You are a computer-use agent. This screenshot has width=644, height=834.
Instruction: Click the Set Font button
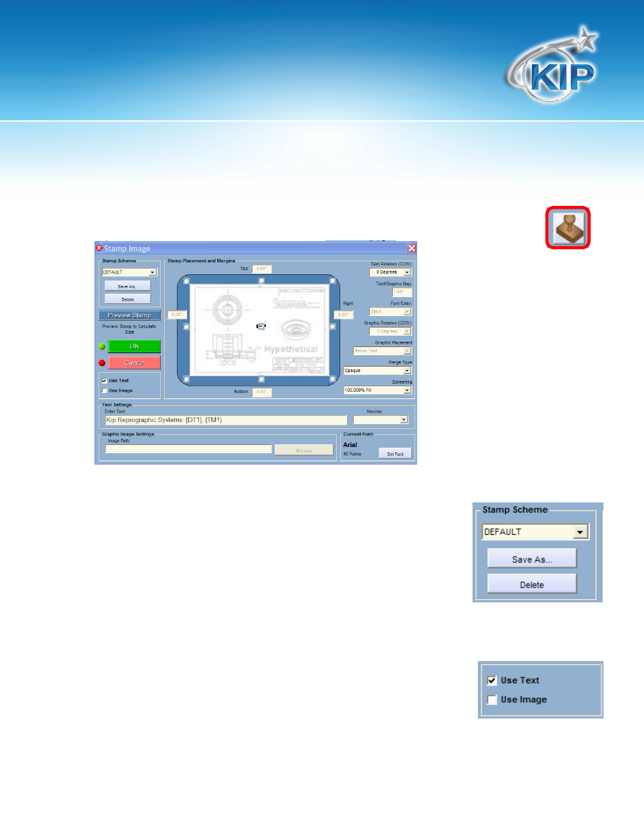395,454
